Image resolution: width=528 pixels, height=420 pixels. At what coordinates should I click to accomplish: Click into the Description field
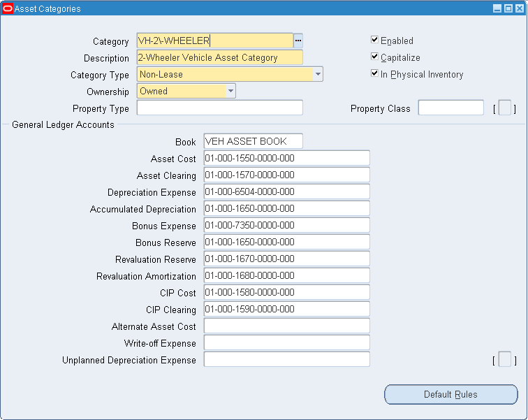[219, 58]
